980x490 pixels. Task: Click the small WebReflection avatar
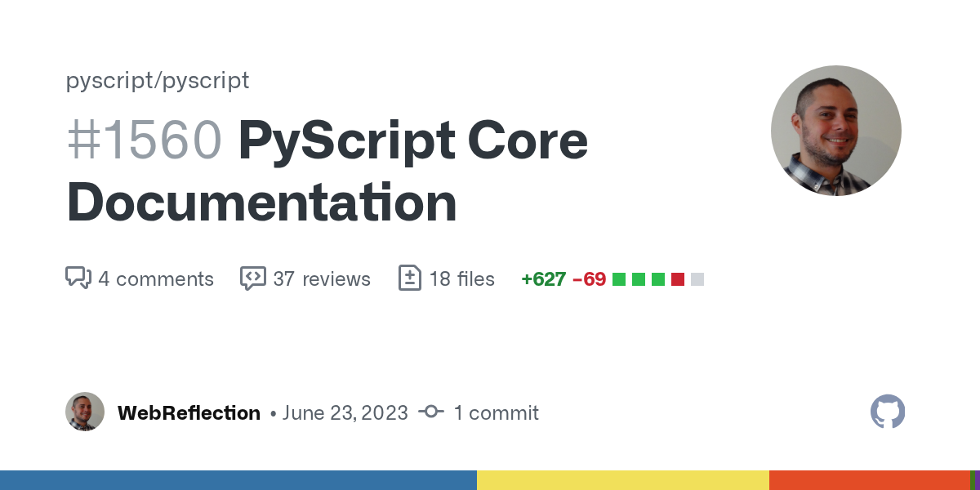[x=85, y=412]
